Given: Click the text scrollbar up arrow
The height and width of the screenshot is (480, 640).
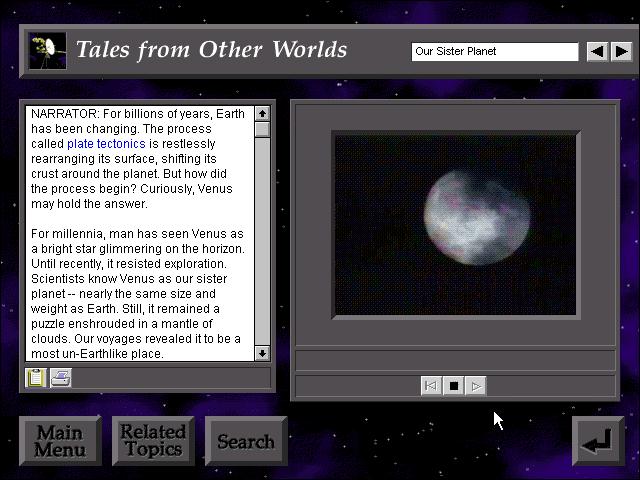Looking at the screenshot, I should [x=262, y=113].
